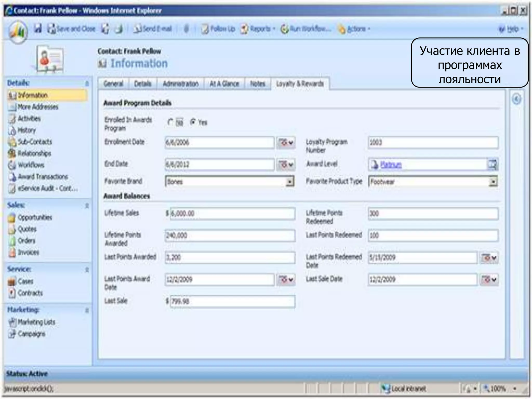This screenshot has width=532, height=399.
Task: Switch to the General tab
Action: coord(113,84)
